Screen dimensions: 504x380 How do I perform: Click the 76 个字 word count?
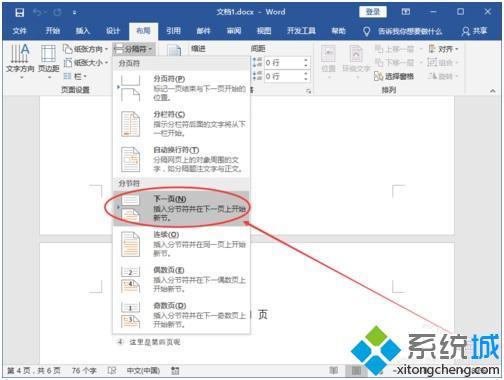[84, 371]
